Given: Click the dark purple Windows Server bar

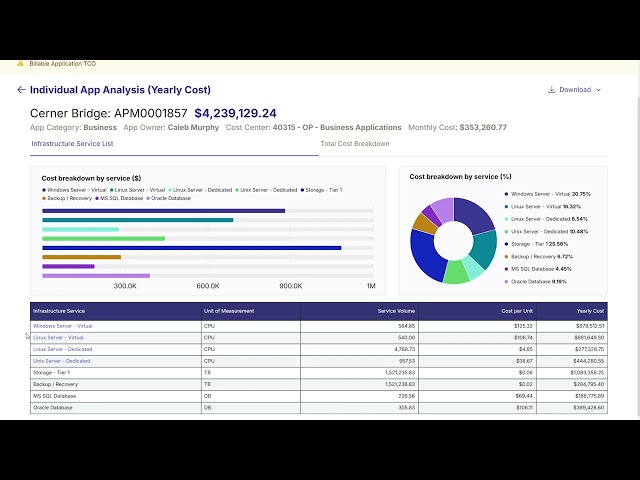Looking at the screenshot, I should [163, 211].
